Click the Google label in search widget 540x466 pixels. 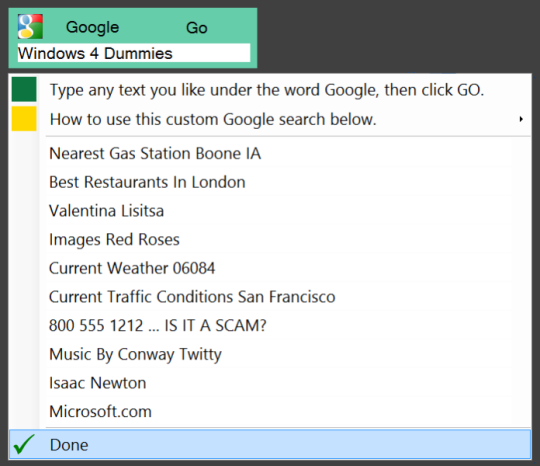pyautogui.click(x=92, y=28)
